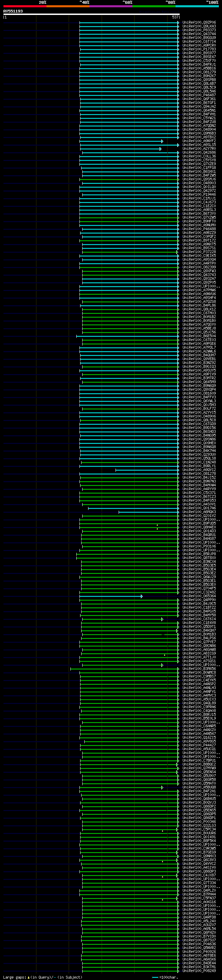Select hit label UniRef100_P83373
Screen dimensions: 222x980
click(199, 30)
